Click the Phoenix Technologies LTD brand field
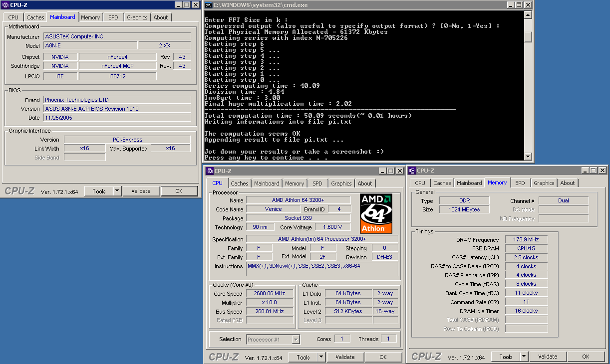The image size is (610, 364). coord(117,100)
